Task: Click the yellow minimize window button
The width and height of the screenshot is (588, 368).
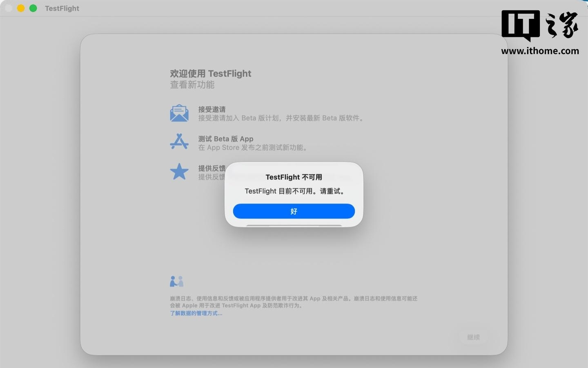Action: (21, 8)
